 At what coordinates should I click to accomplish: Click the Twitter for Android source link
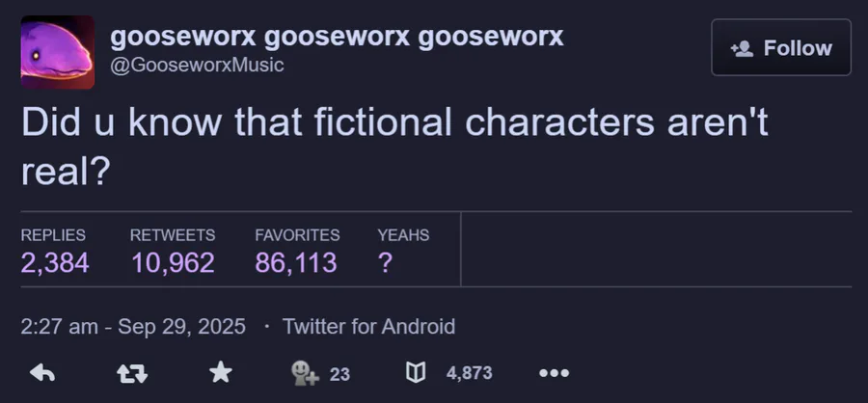tap(368, 326)
